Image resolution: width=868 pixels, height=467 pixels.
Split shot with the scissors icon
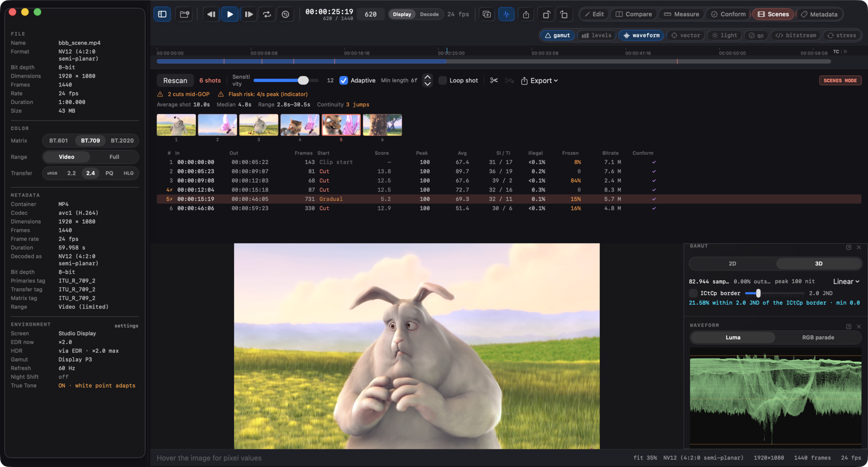coord(494,81)
